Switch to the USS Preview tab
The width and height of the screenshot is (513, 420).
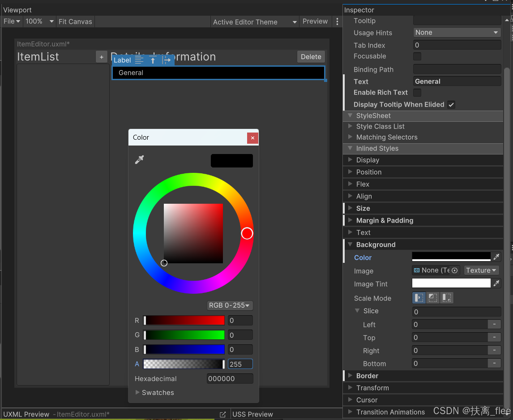[x=253, y=414]
